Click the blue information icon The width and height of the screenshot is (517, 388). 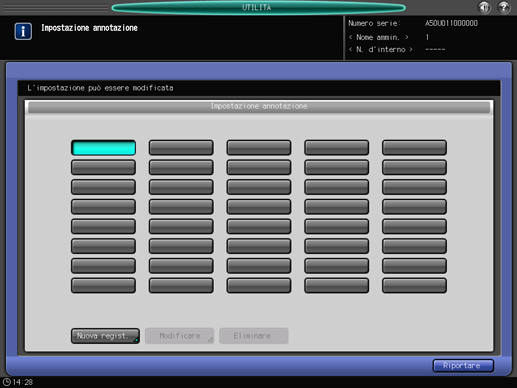coord(23,31)
